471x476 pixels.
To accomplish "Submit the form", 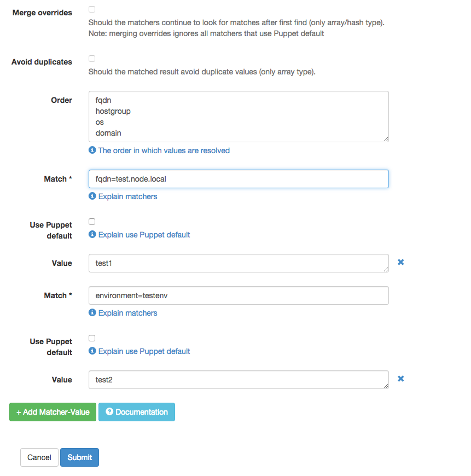I will tap(79, 457).
